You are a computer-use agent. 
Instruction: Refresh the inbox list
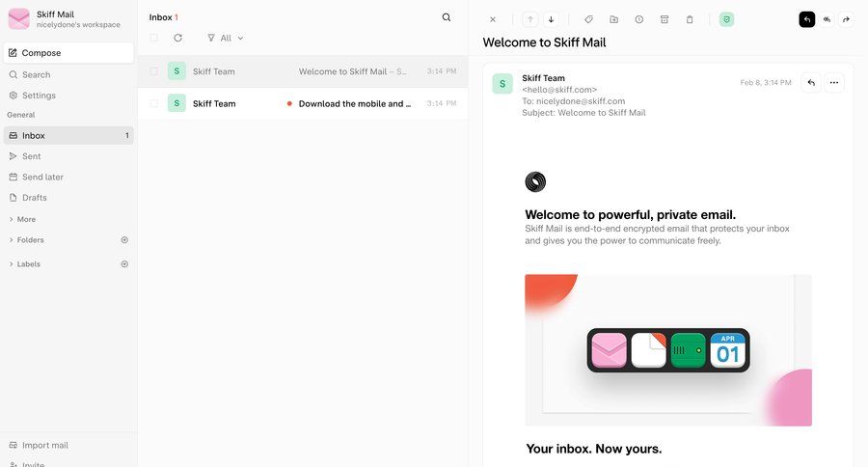pos(177,38)
